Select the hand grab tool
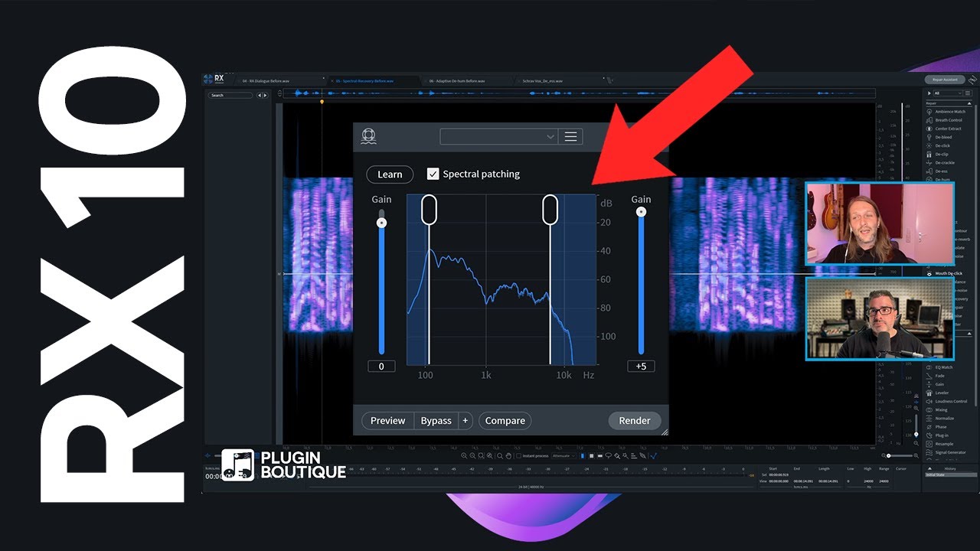The height and width of the screenshot is (551, 980). 508,456
